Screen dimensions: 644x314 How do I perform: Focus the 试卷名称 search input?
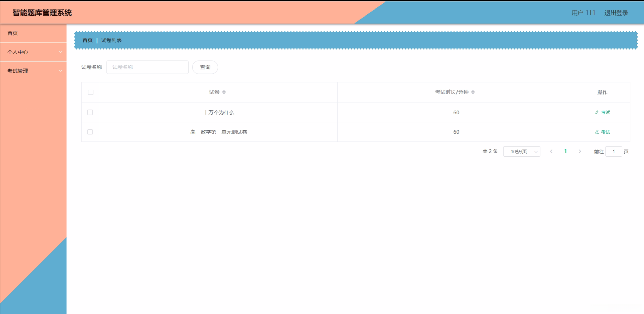[147, 67]
